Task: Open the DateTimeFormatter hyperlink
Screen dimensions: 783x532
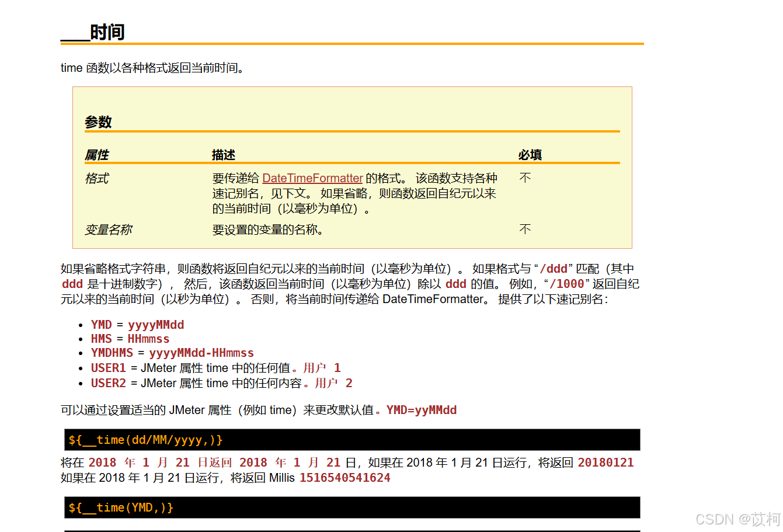Action: point(313,178)
